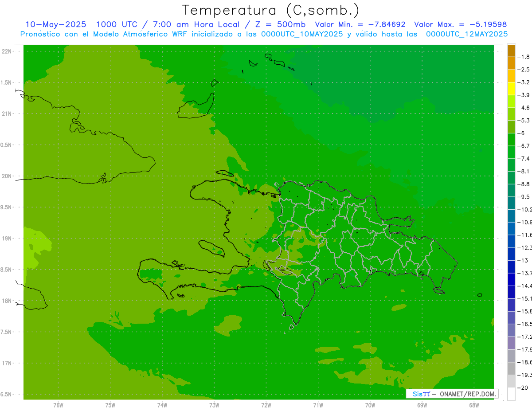Click the '-8.1' color bar value

click(x=523, y=171)
